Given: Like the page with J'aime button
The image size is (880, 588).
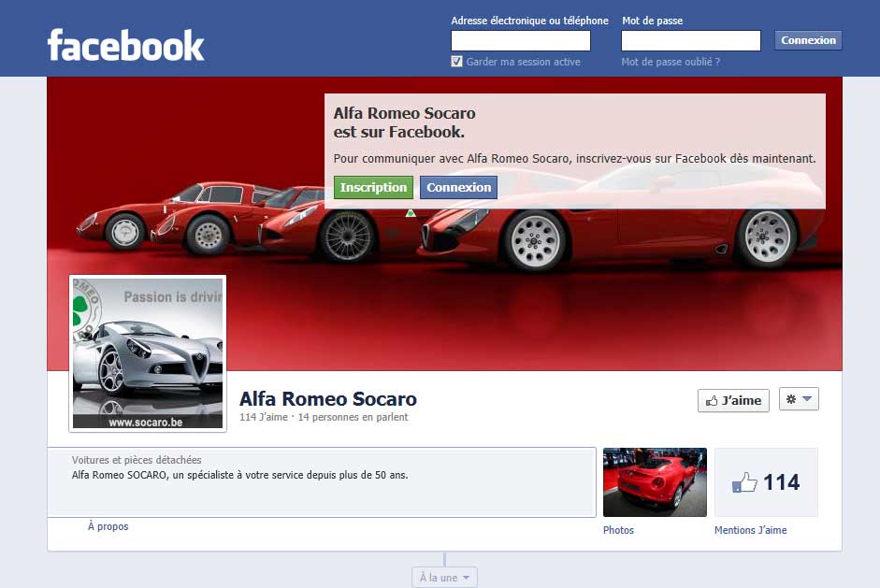Looking at the screenshot, I should coord(733,401).
